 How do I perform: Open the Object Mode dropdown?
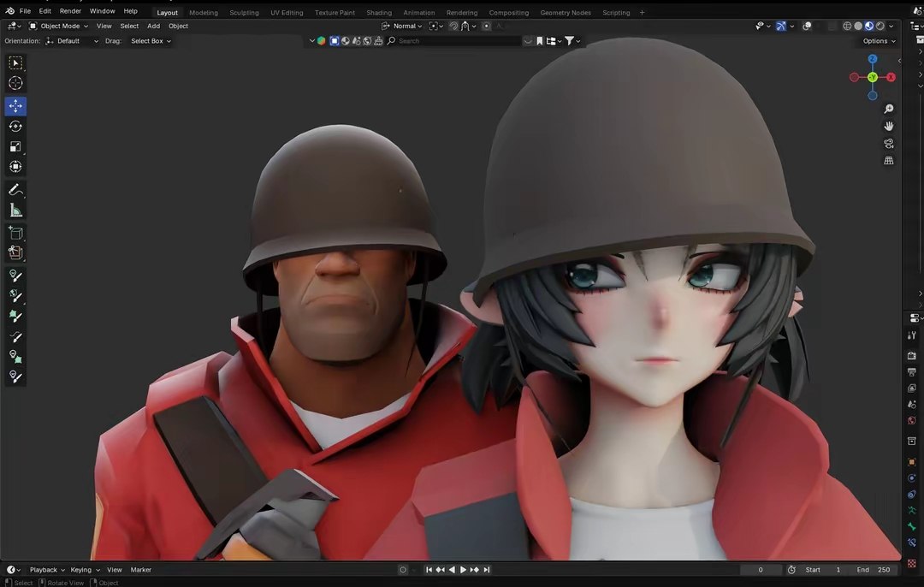[x=58, y=26]
